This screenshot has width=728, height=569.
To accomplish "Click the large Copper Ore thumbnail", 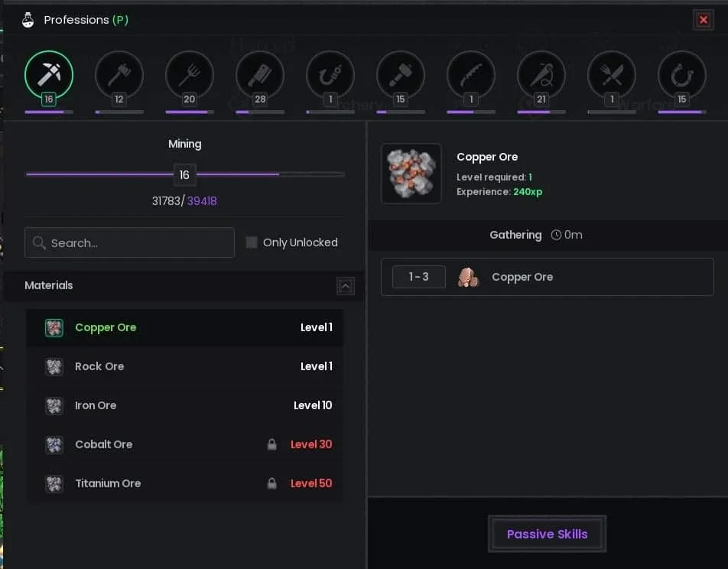I will pos(411,174).
